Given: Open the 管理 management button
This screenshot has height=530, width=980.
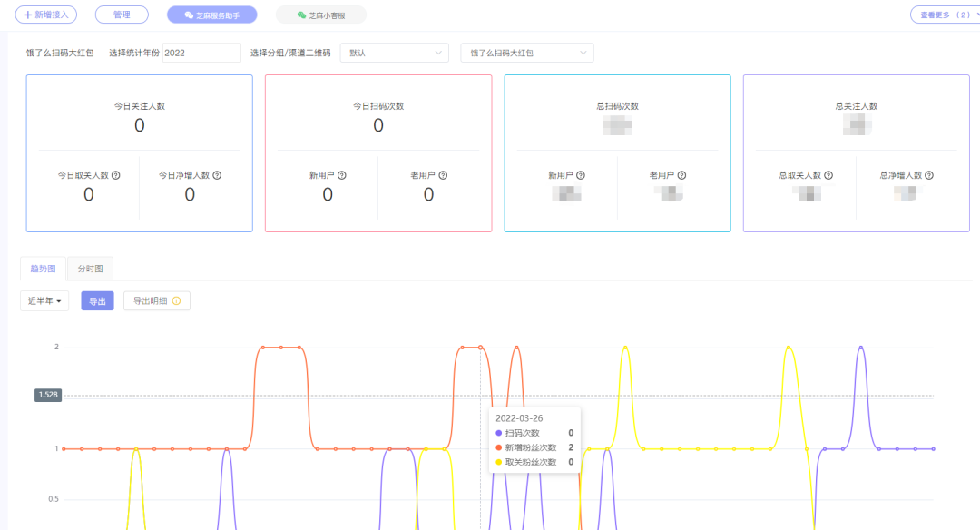Looking at the screenshot, I should [x=122, y=15].
